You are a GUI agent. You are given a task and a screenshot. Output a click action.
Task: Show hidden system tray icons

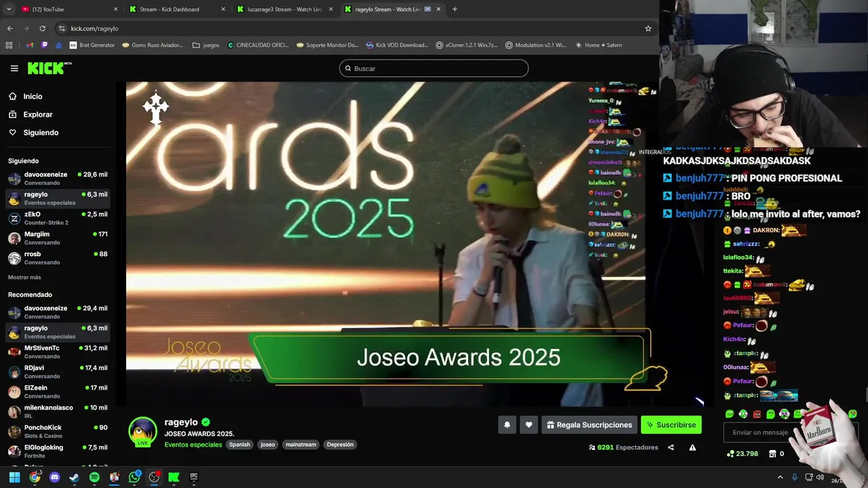tap(780, 477)
